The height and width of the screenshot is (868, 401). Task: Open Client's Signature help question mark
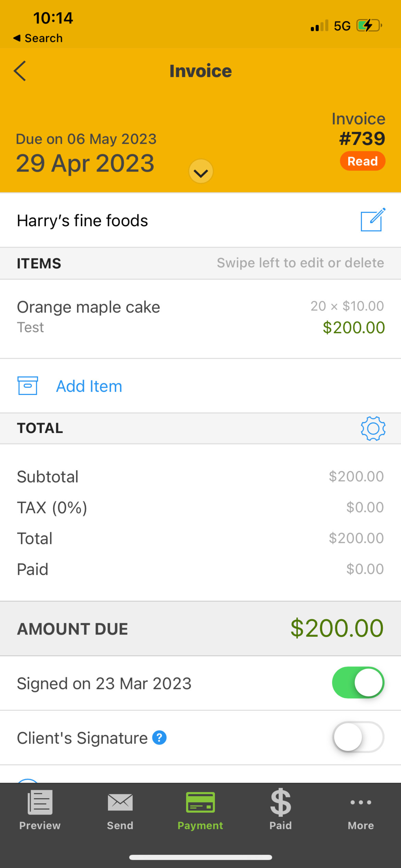[x=159, y=738]
